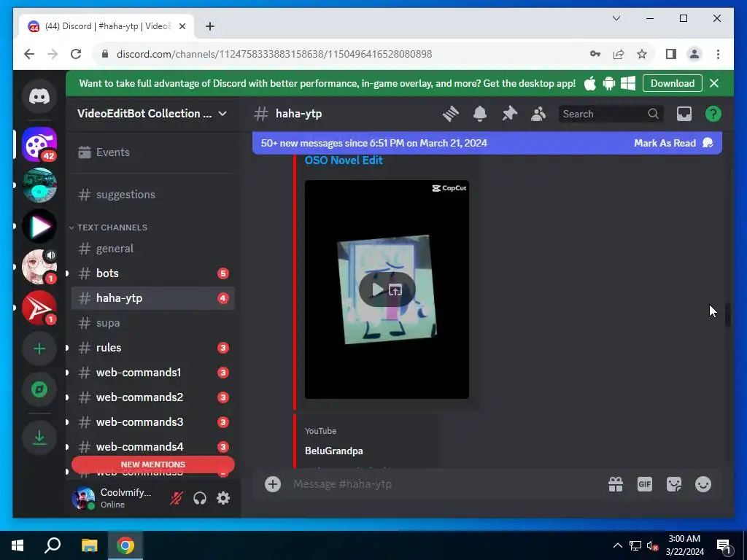Open Threads icon in channel header
The width and height of the screenshot is (747, 560).
point(450,114)
